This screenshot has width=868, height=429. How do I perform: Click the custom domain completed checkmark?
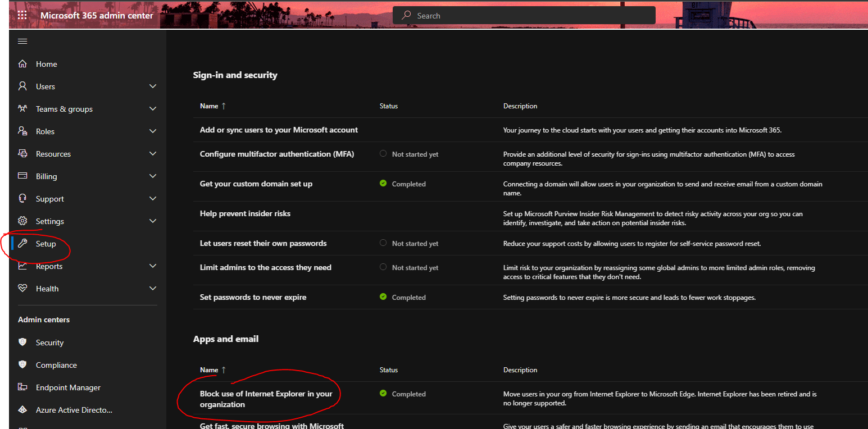(x=383, y=183)
